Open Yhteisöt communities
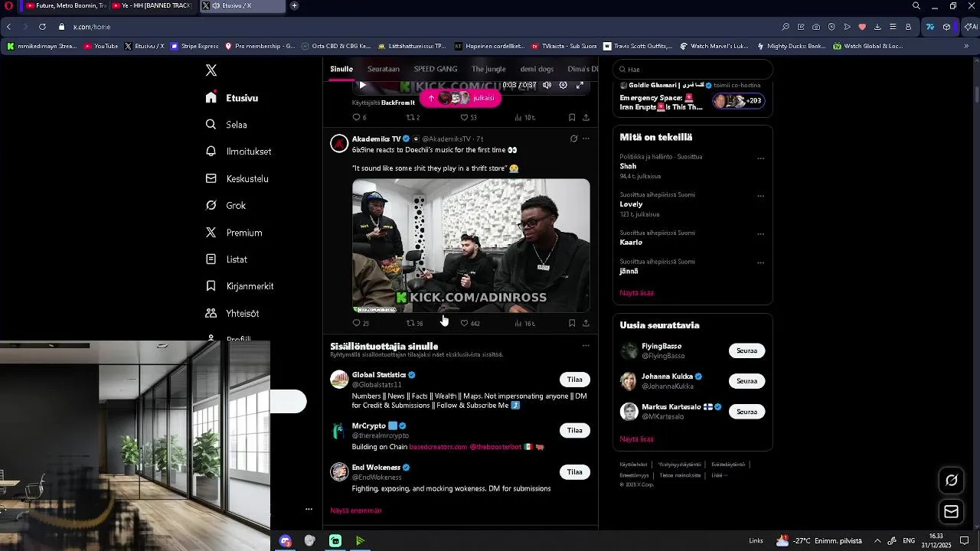The height and width of the screenshot is (551, 980). coord(232,313)
